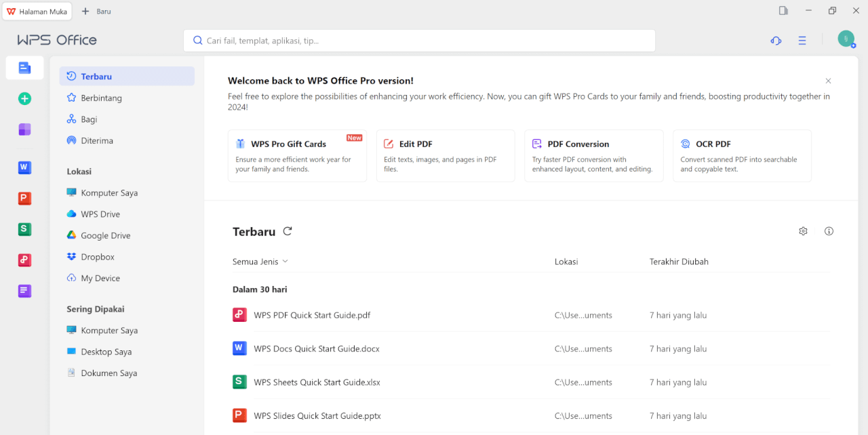Switch to the Halaman Muka tab

37,12
